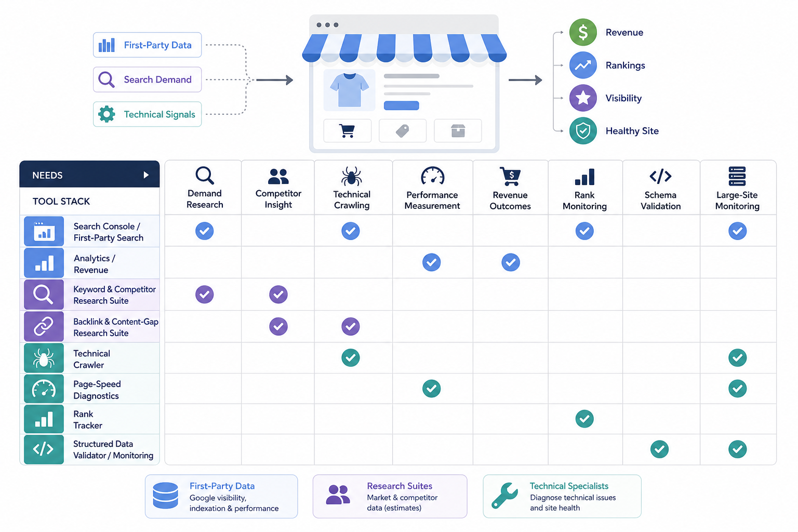Screen dimensions: 798x532
Task: Select the Research Suites legend card
Action: (390, 496)
